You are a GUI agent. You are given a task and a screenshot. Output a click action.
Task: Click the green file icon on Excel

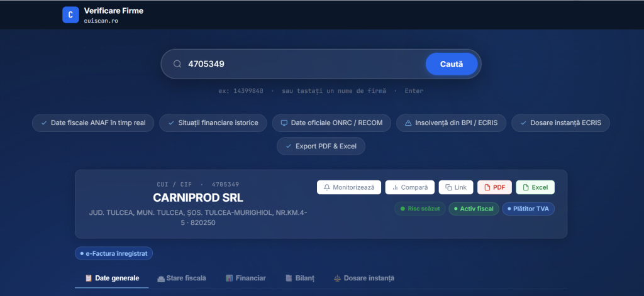coord(526,187)
